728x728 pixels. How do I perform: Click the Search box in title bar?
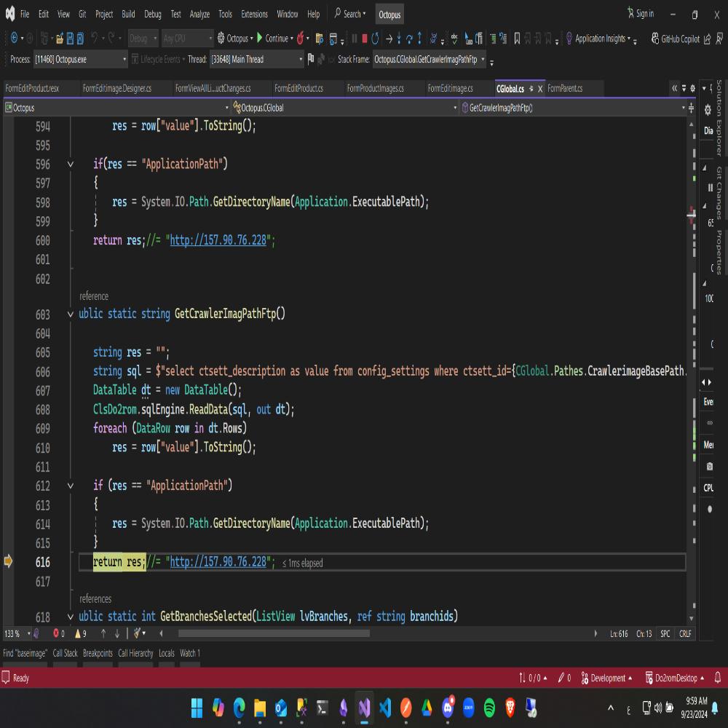pyautogui.click(x=350, y=14)
